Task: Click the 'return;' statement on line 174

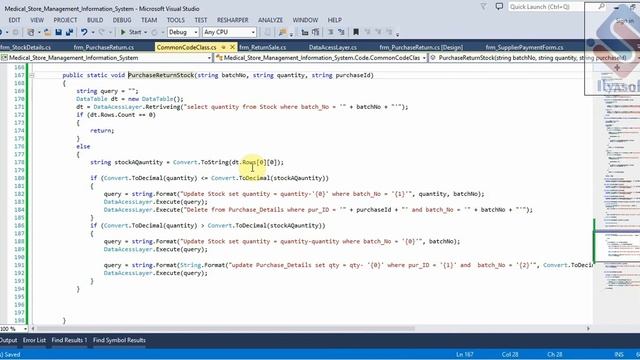Action: point(102,131)
